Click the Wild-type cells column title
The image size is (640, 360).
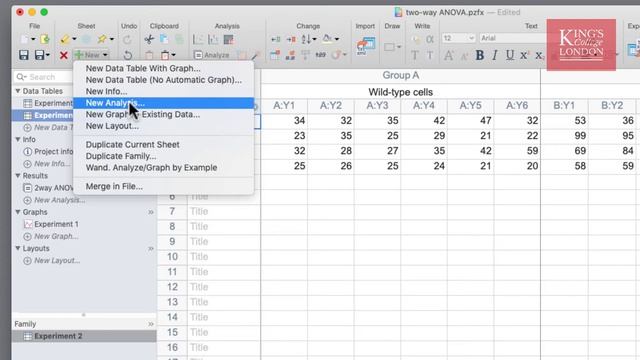(400, 92)
